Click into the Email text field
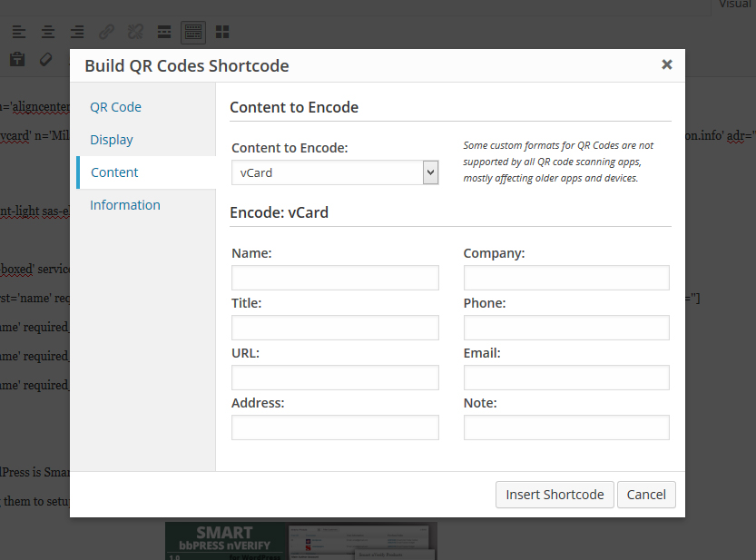Image resolution: width=756 pixels, height=560 pixels. 566,378
